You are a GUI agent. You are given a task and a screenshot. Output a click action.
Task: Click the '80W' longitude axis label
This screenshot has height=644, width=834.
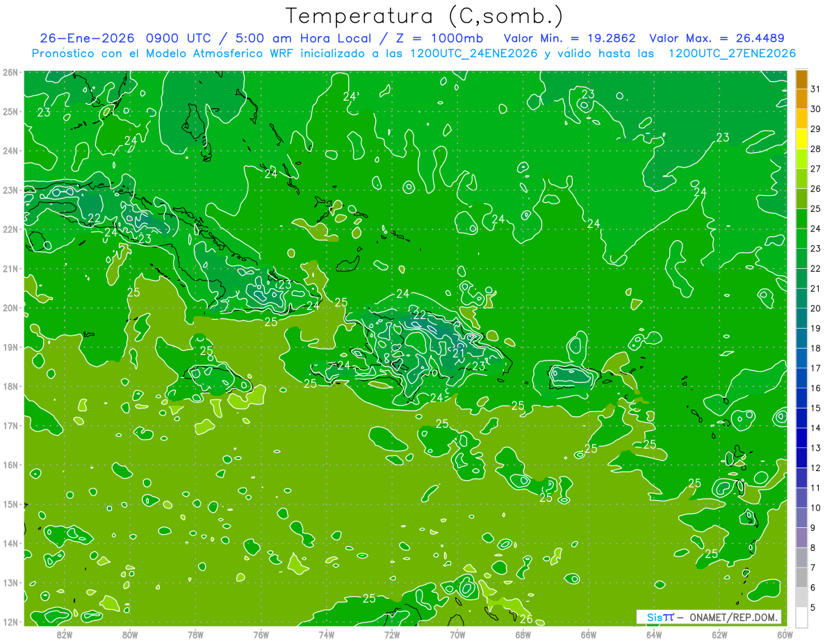[130, 634]
